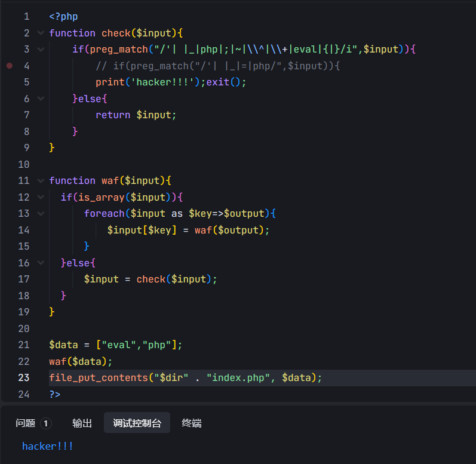Collapse the waf function fold arrow on line 11
The image size is (476, 464).
coord(41,180)
